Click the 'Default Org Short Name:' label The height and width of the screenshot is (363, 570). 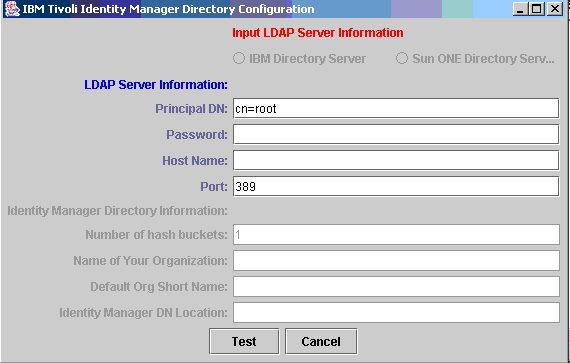tap(159, 287)
